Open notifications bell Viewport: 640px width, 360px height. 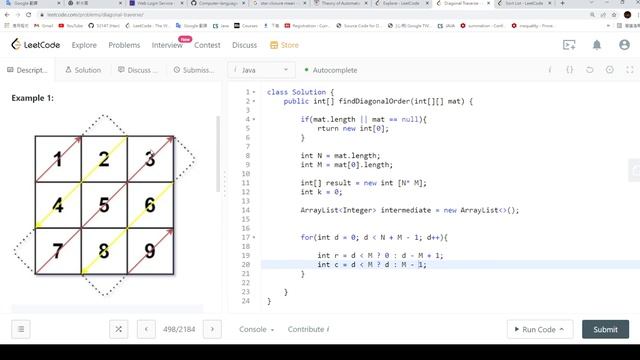coord(597,45)
